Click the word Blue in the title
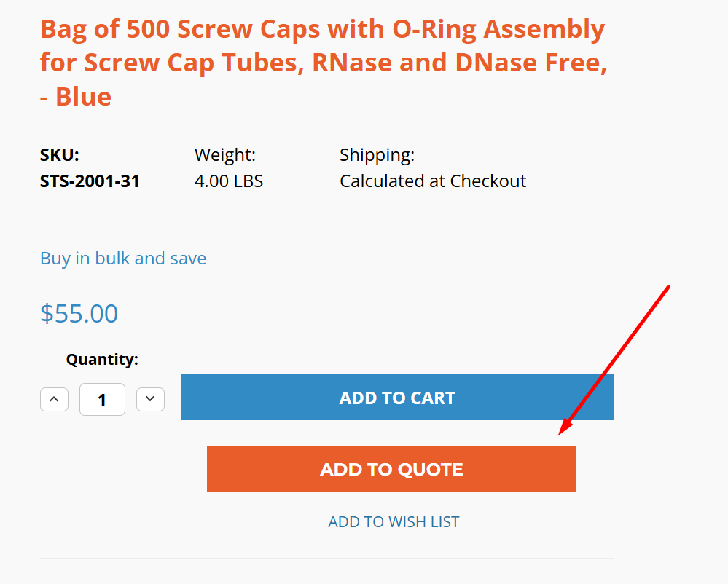The width and height of the screenshot is (728, 584). 84,97
